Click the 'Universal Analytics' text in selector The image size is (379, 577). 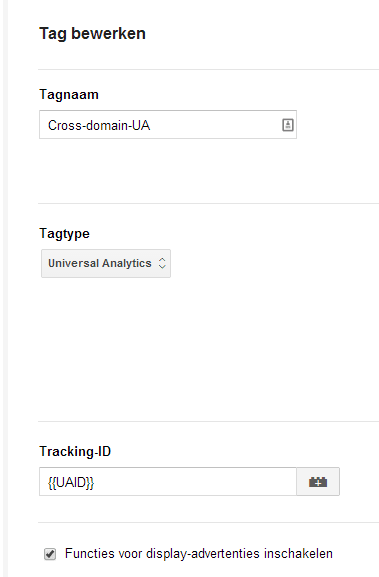[100, 263]
